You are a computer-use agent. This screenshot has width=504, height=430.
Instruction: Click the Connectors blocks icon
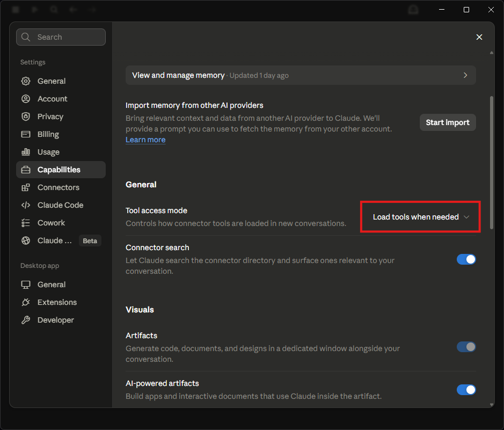pos(26,187)
